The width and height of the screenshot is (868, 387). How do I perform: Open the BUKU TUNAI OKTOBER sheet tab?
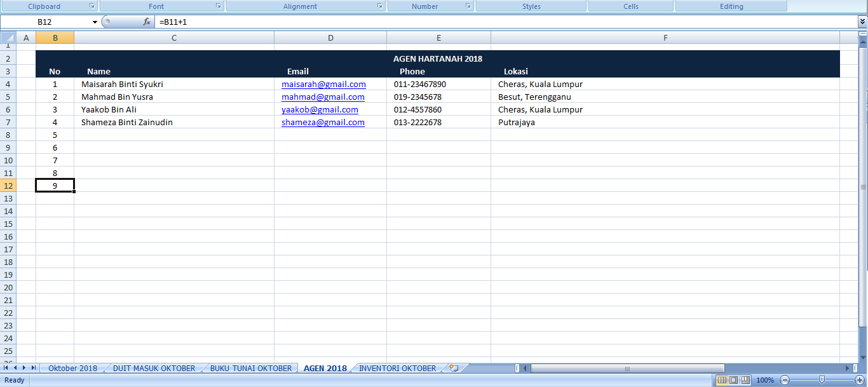click(251, 368)
